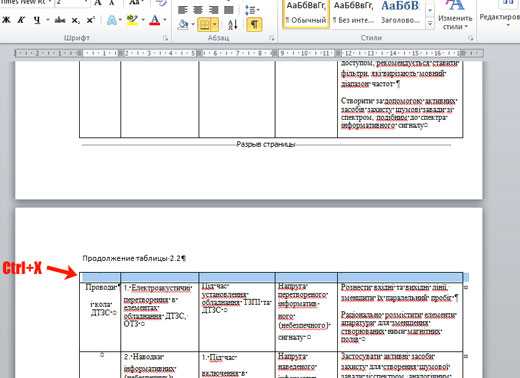The width and height of the screenshot is (520, 378).
Task: Apply superscript formatting
Action: pyautogui.click(x=90, y=20)
